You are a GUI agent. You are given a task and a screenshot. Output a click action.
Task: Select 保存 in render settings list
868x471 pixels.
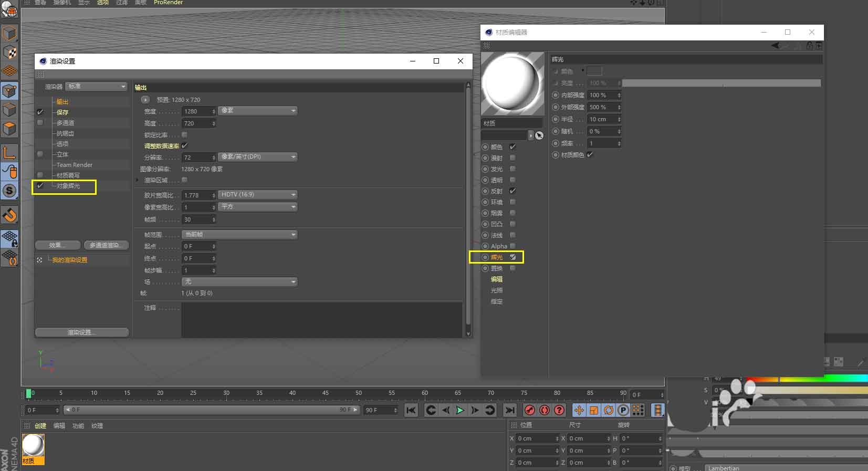62,112
